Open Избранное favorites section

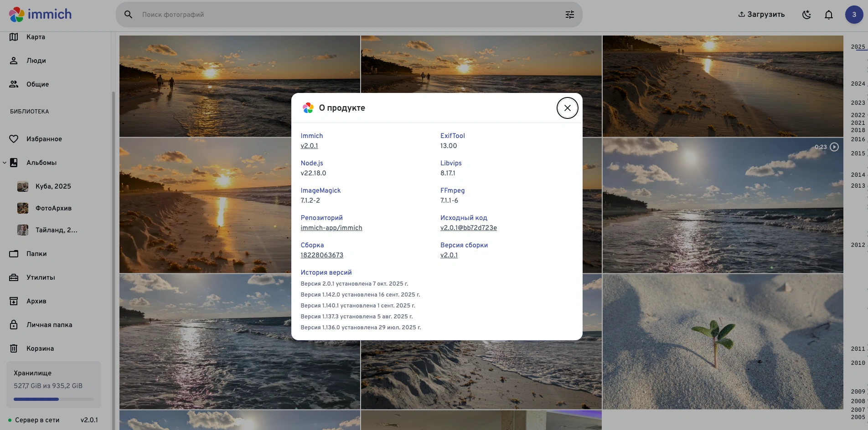[x=44, y=139]
